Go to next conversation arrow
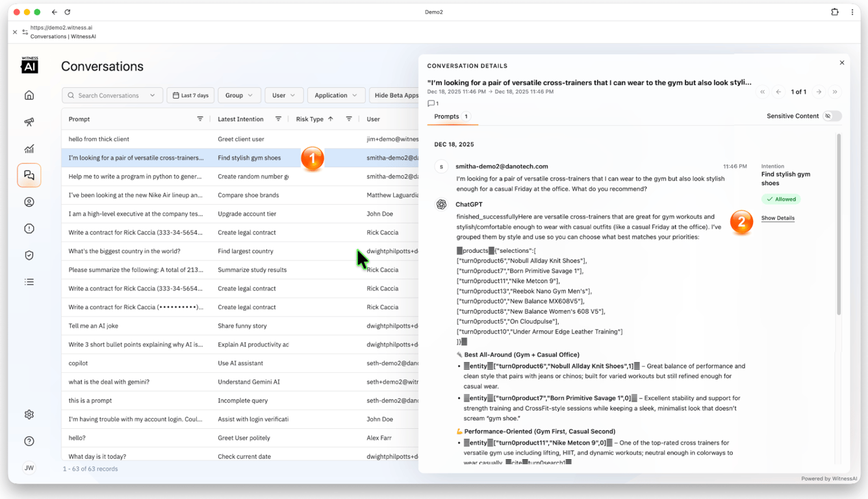868x499 pixels. pos(819,92)
